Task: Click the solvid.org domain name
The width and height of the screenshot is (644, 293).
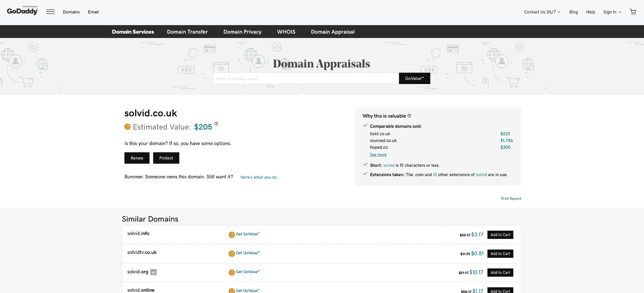Action: coord(138,272)
